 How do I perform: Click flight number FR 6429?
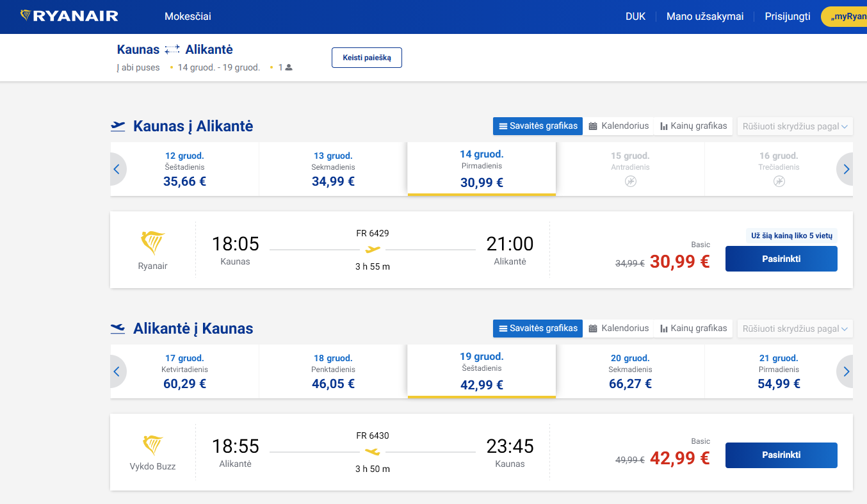point(373,233)
